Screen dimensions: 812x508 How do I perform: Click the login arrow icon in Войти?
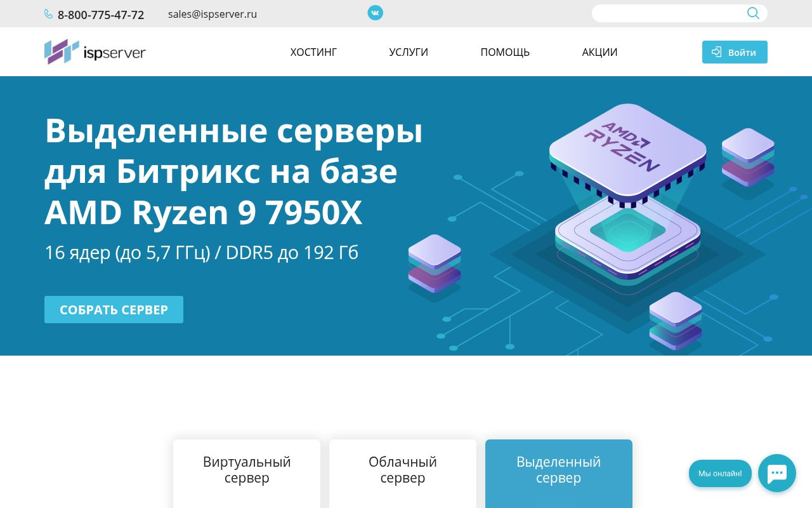(x=717, y=52)
